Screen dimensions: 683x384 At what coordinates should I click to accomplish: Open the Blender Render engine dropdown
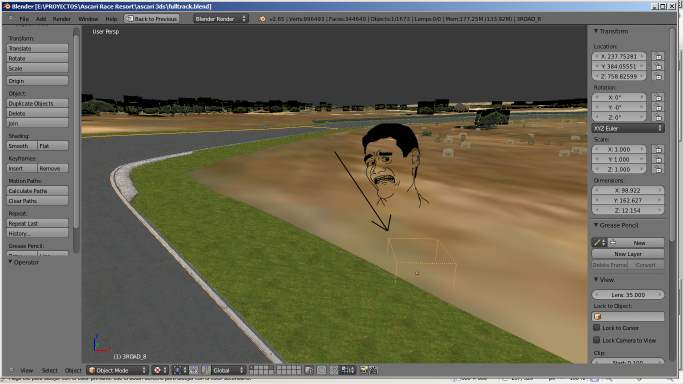click(221, 19)
